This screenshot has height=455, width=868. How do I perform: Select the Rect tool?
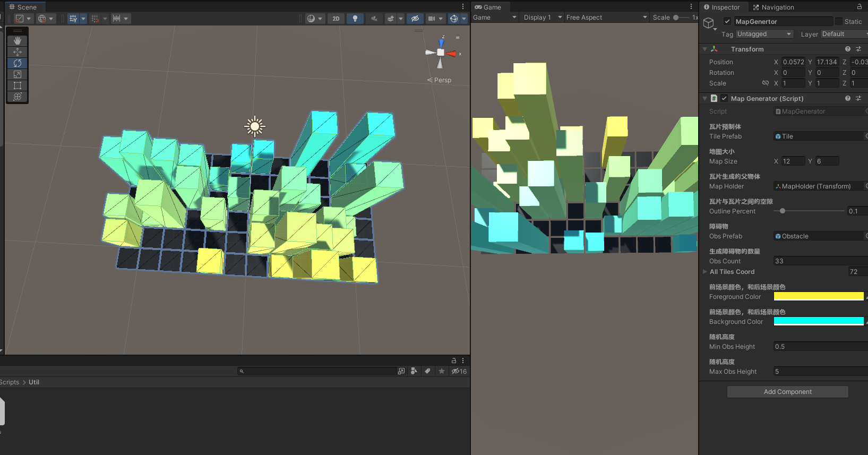[x=18, y=85]
